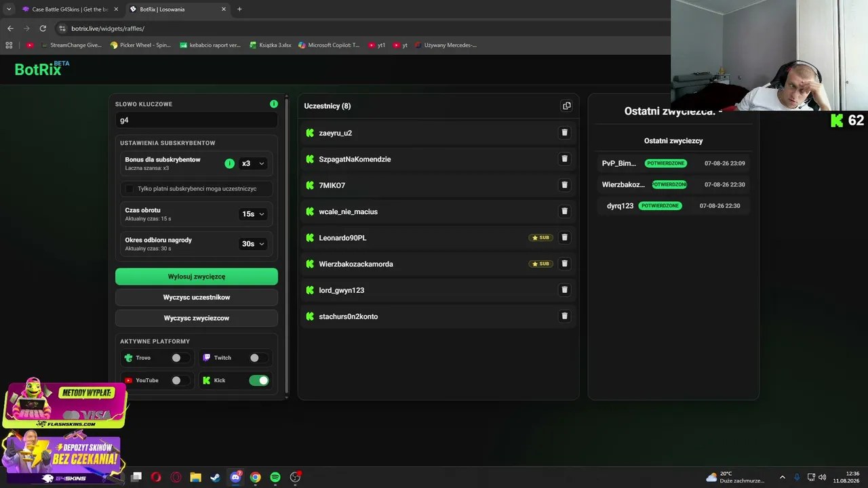Delete SzpagatNaKomendzie from the participants
Screen dimensions: 868x488
click(x=564, y=159)
